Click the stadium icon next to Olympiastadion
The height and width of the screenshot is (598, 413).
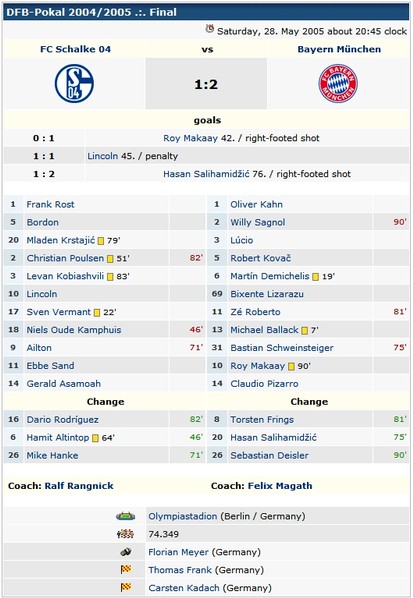[125, 516]
